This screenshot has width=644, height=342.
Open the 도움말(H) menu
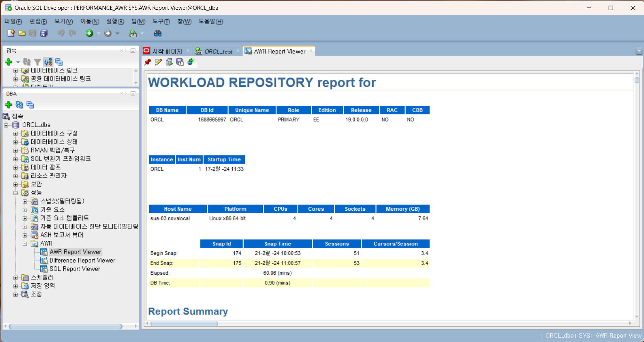click(x=211, y=21)
